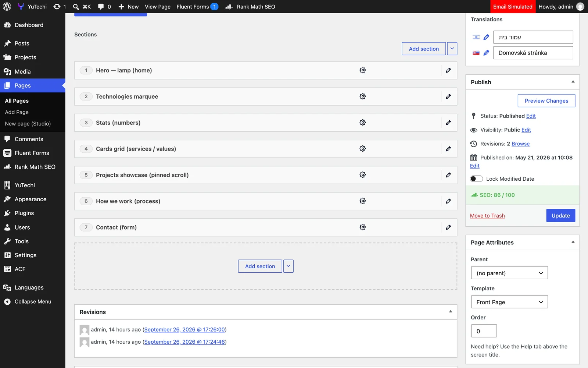Open revision September 26, 2026 @ 17:26:00
Screen dimensions: 588x368
click(184, 330)
